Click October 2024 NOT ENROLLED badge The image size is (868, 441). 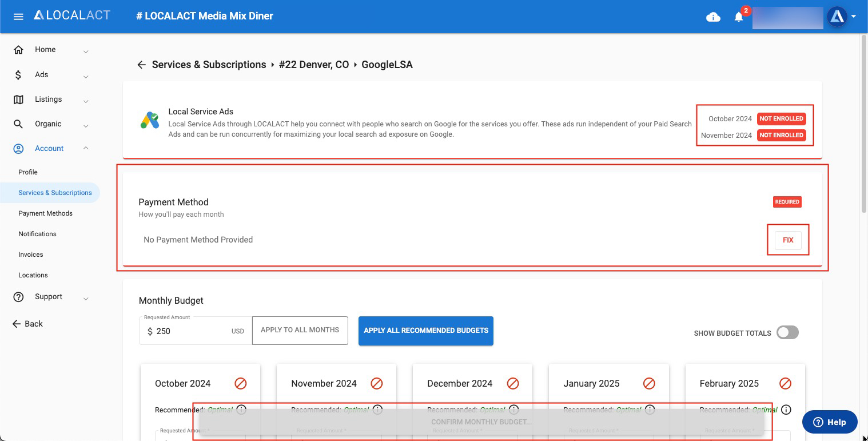point(781,118)
